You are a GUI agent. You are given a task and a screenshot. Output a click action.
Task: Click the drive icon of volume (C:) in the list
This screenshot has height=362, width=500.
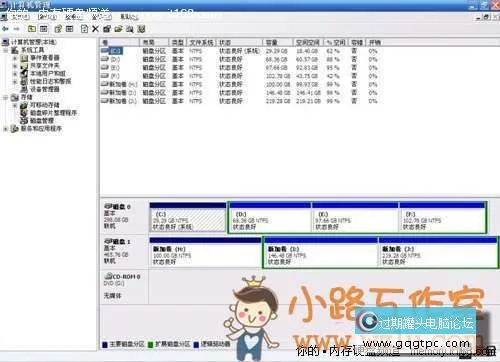click(105, 51)
